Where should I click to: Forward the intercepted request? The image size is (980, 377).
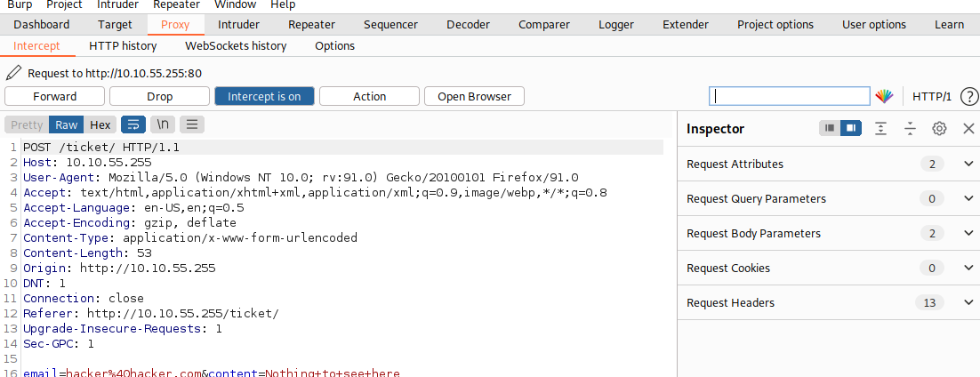(55, 96)
